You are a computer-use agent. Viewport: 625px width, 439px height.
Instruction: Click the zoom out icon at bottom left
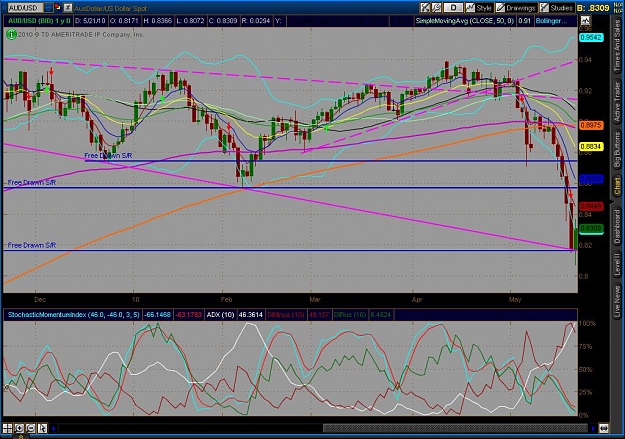(31, 428)
